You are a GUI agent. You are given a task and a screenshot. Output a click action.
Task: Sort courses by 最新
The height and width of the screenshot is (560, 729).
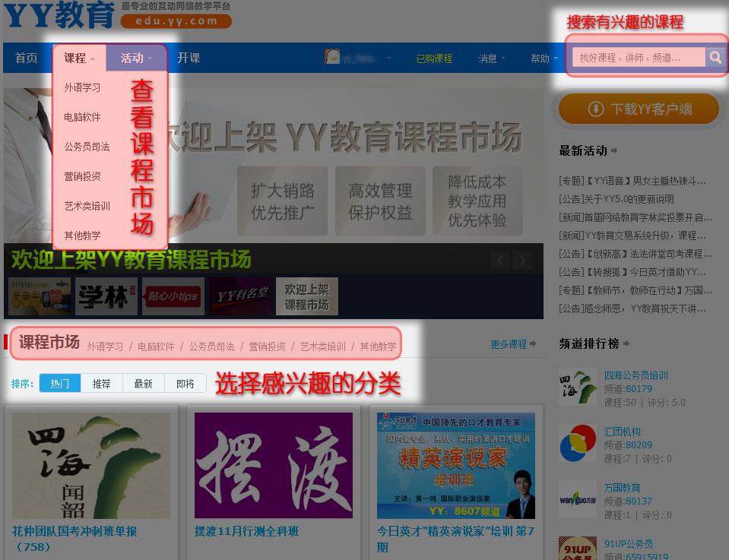click(143, 384)
